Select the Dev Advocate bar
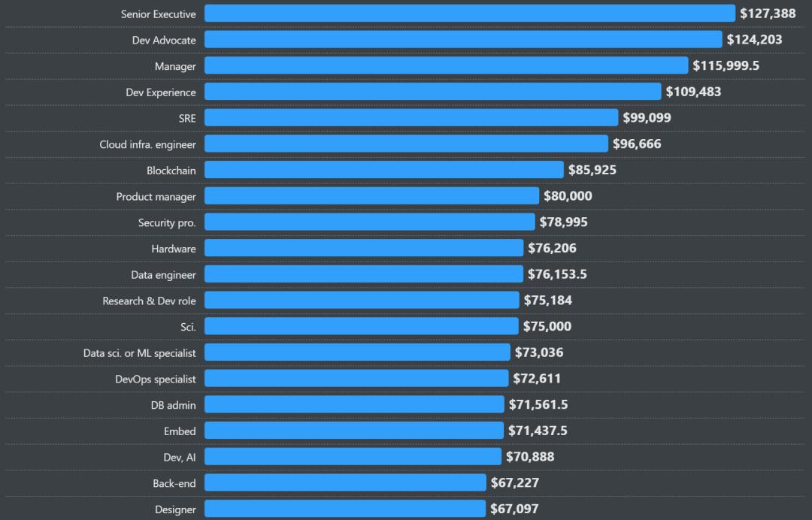The height and width of the screenshot is (520, 812). (462, 40)
